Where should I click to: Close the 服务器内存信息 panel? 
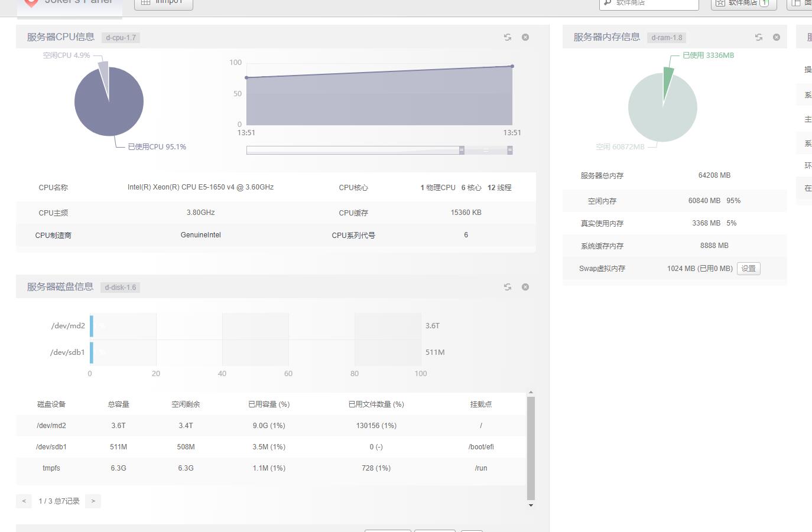coord(777,37)
